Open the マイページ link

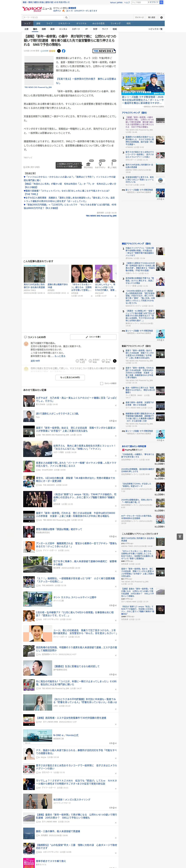pos(139,18)
